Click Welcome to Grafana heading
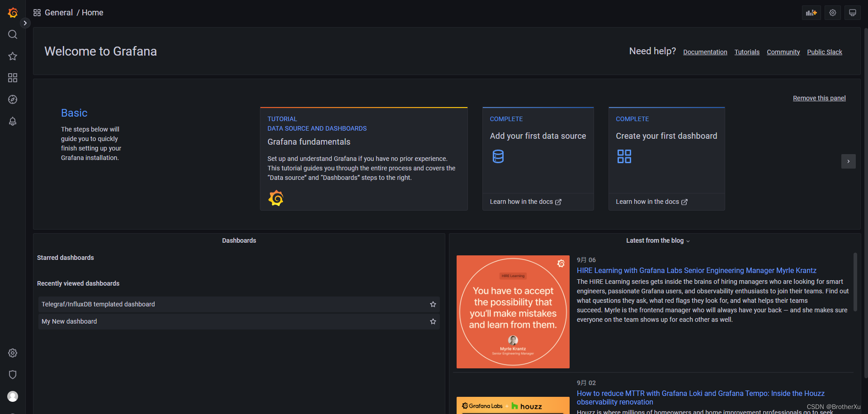 point(100,51)
